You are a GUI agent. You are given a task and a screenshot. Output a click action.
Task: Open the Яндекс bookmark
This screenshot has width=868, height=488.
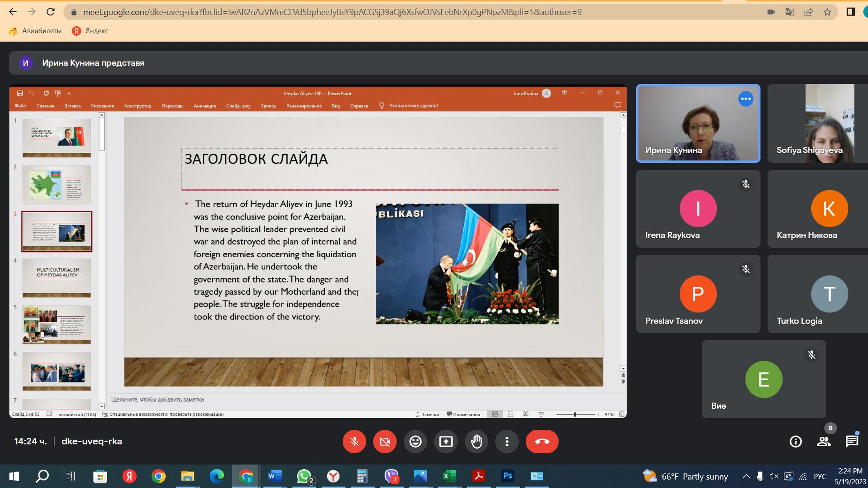click(91, 31)
